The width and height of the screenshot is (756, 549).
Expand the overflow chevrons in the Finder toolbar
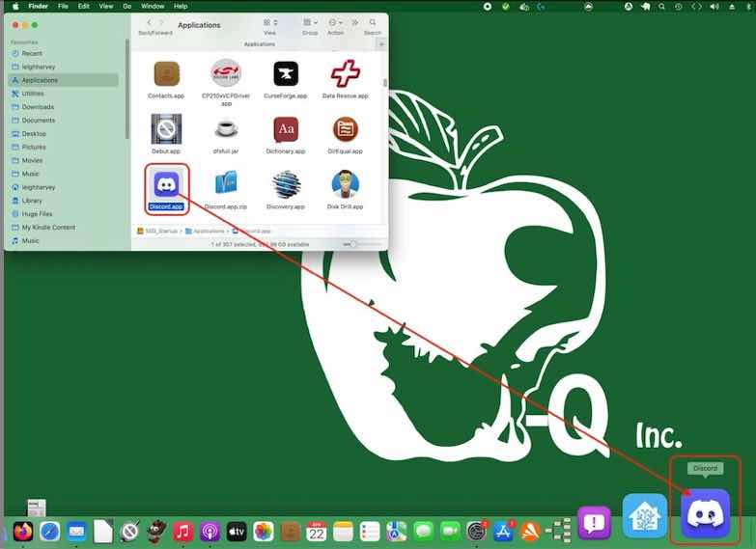(x=355, y=22)
